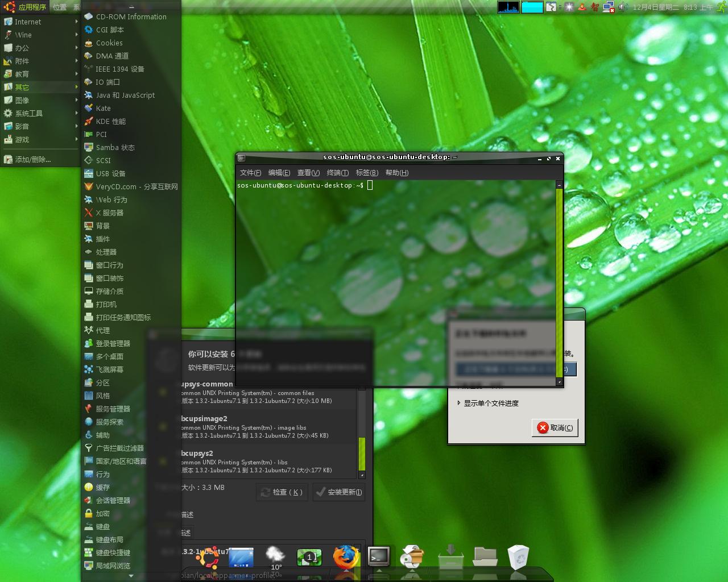Open Java 和 JavaScript entry
This screenshot has width=728, height=582.
[131, 95]
